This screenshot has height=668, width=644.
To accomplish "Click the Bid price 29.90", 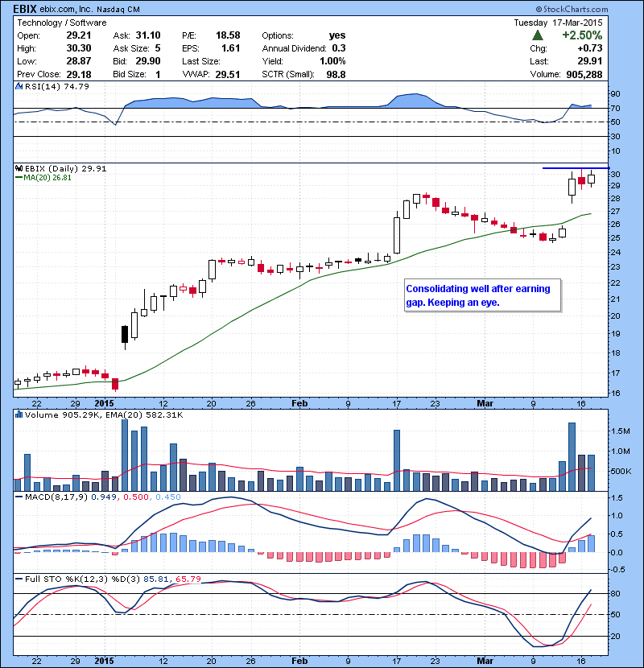I will (148, 61).
